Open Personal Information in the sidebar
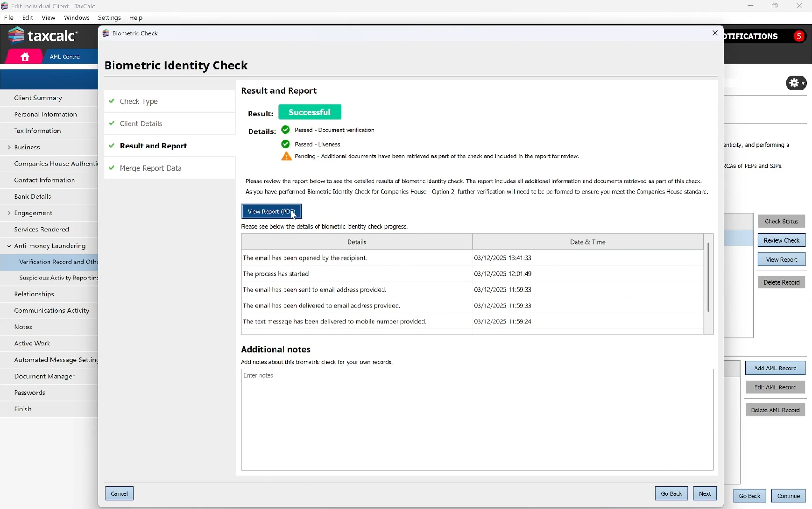Screen dimensions: 812x509 click(x=49, y=115)
